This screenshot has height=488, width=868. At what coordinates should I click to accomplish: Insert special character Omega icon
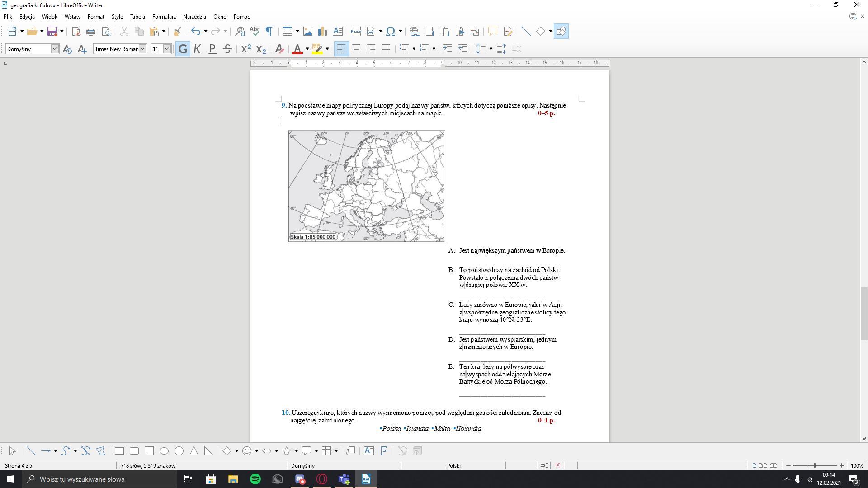coord(391,31)
